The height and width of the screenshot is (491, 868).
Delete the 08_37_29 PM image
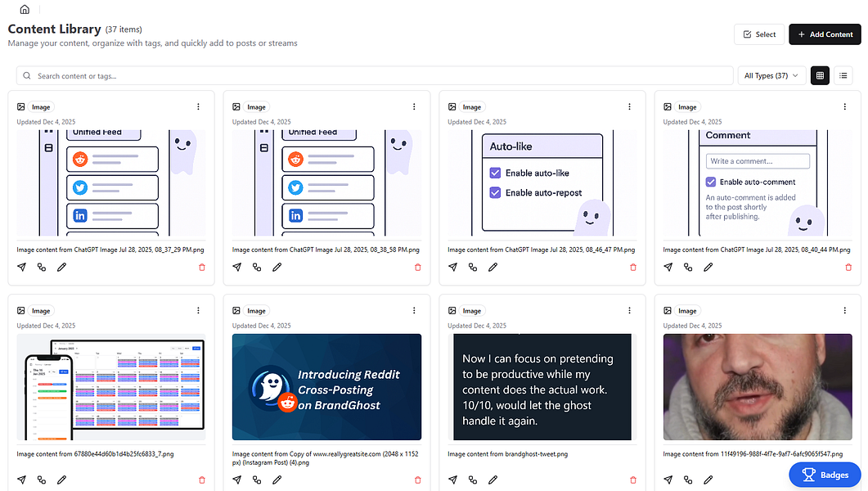point(202,268)
